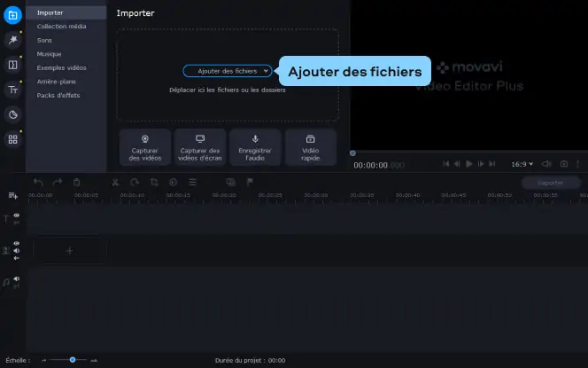Take a snapshot with the camera icon
The image size is (588, 368).
pyautogui.click(x=564, y=164)
